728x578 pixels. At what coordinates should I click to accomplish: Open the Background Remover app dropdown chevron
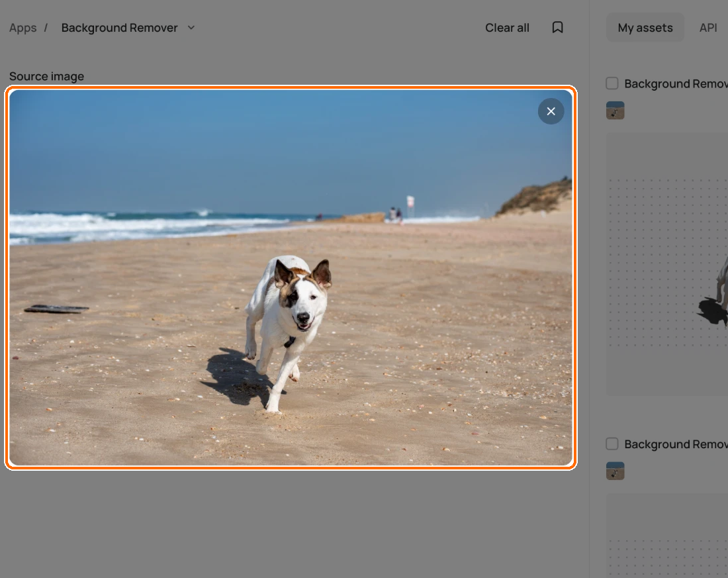[191, 28]
